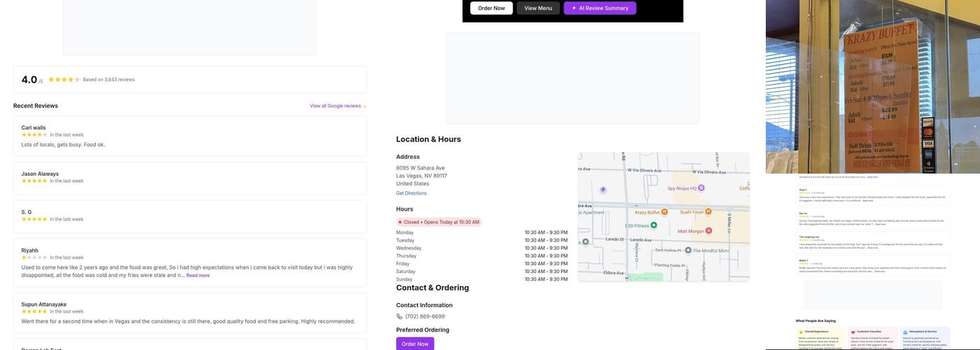The height and width of the screenshot is (350, 980).
Task: Click the Get Directions link
Action: click(x=411, y=193)
